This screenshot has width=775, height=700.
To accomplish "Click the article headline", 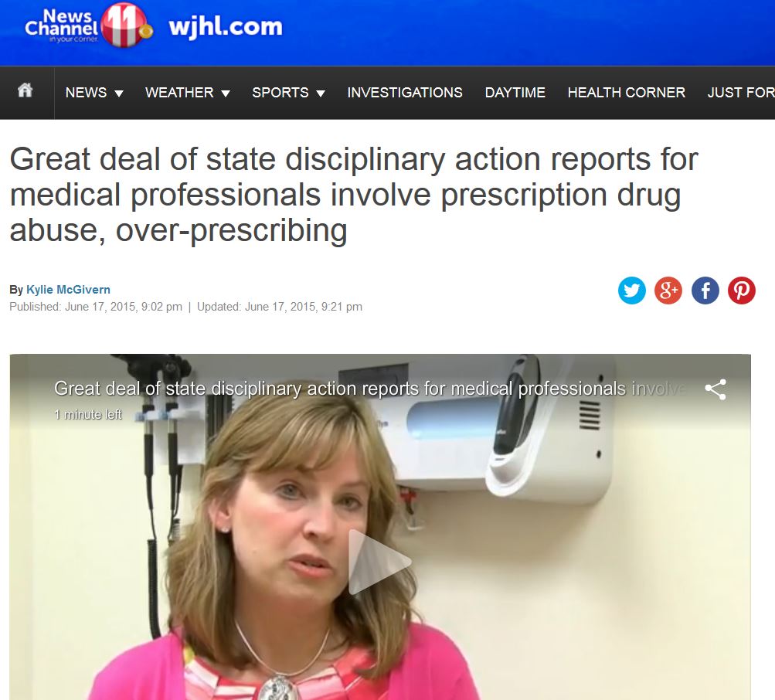I will coord(353,194).
